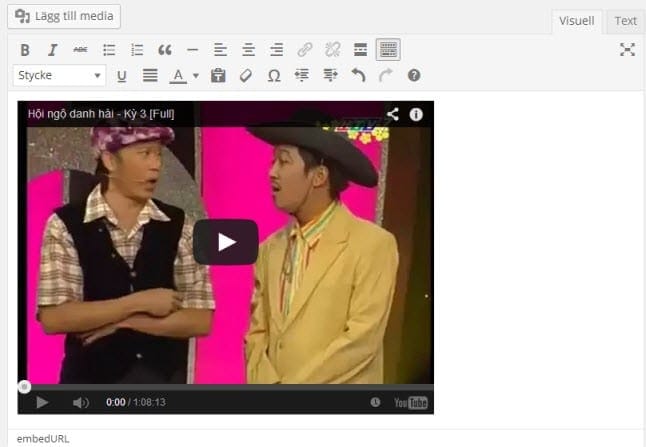
Task: Click the embedURL path label
Action: [x=43, y=439]
